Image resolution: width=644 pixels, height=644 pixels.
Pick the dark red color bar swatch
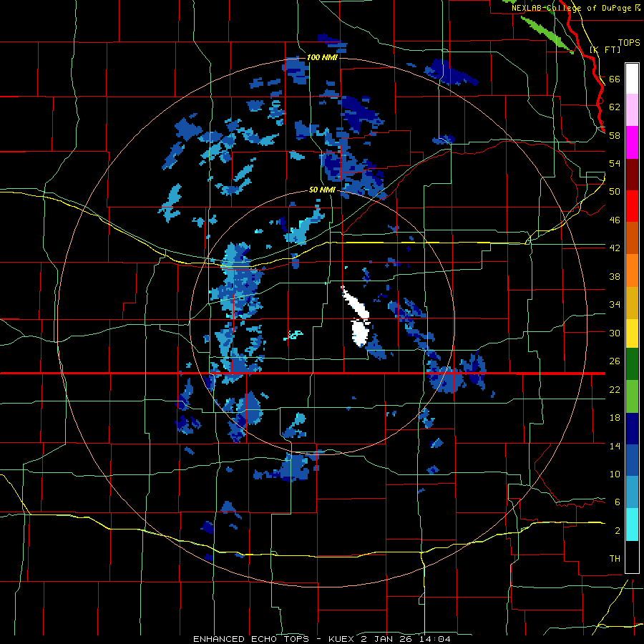632,175
